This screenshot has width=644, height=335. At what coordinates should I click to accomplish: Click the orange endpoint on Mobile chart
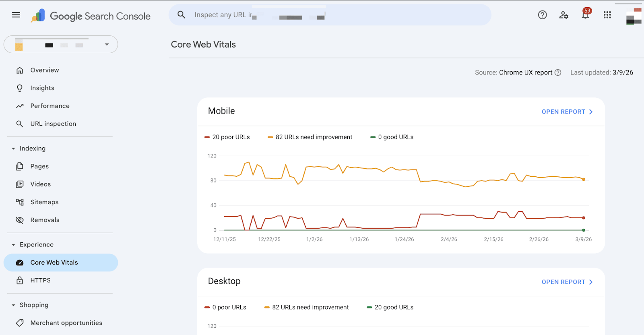[x=584, y=180]
